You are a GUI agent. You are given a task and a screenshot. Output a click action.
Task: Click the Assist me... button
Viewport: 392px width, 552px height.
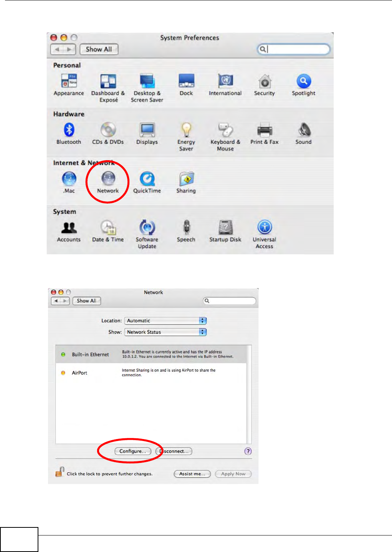tap(192, 474)
